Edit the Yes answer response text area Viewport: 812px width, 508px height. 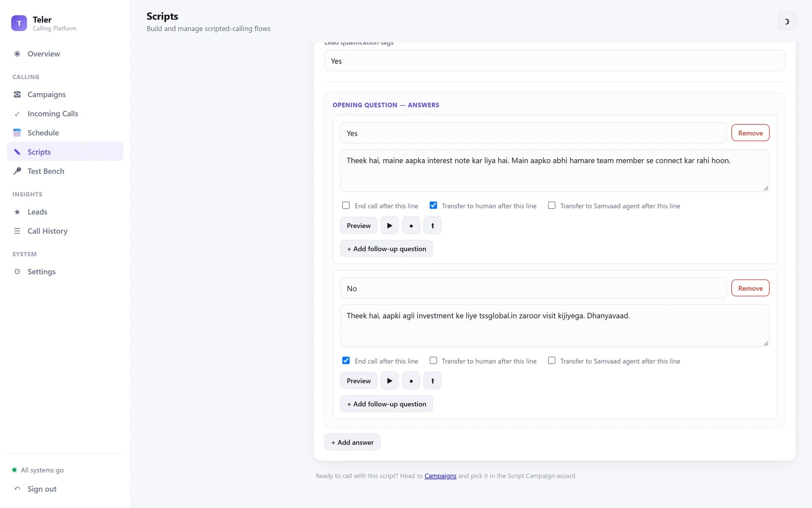click(x=554, y=171)
